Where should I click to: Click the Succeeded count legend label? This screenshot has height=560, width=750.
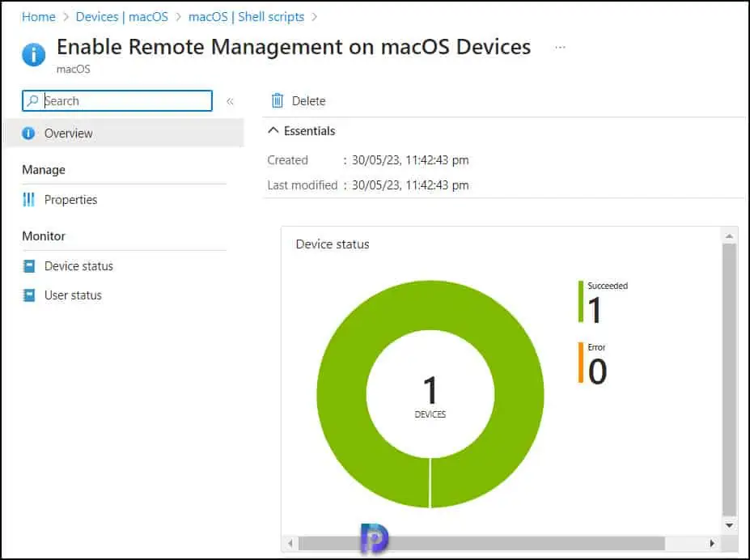pyautogui.click(x=608, y=286)
